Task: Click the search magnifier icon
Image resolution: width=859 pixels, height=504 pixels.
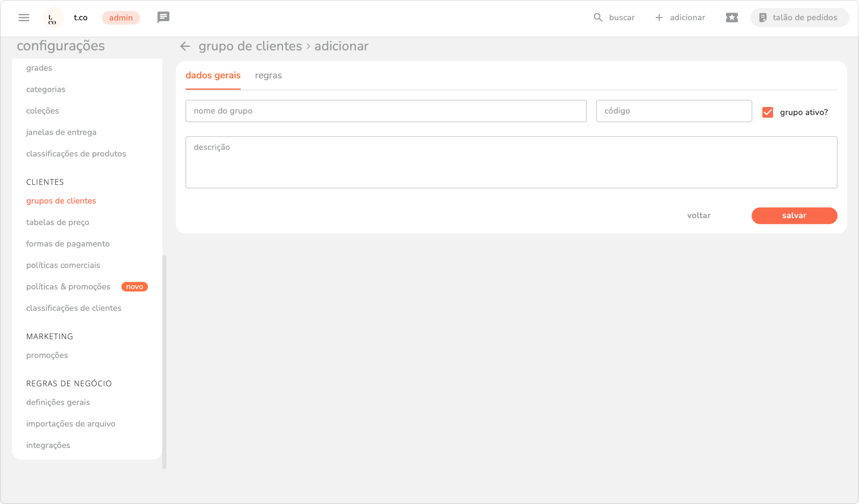Action: tap(597, 17)
